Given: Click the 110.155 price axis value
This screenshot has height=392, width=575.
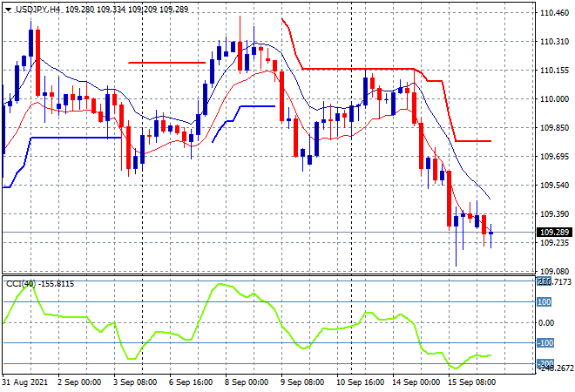Looking at the screenshot, I should tap(554, 71).
